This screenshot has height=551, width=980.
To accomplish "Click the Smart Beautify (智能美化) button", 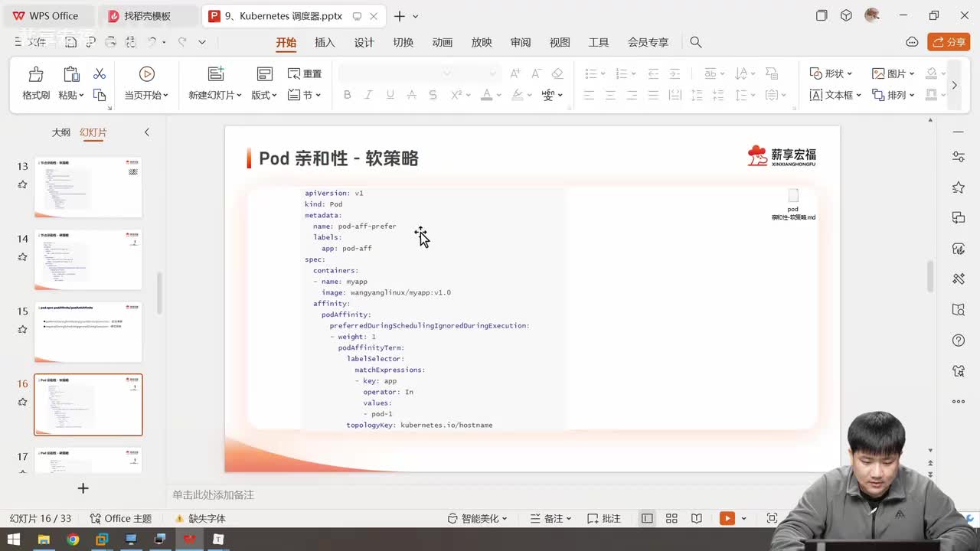I will (x=478, y=519).
